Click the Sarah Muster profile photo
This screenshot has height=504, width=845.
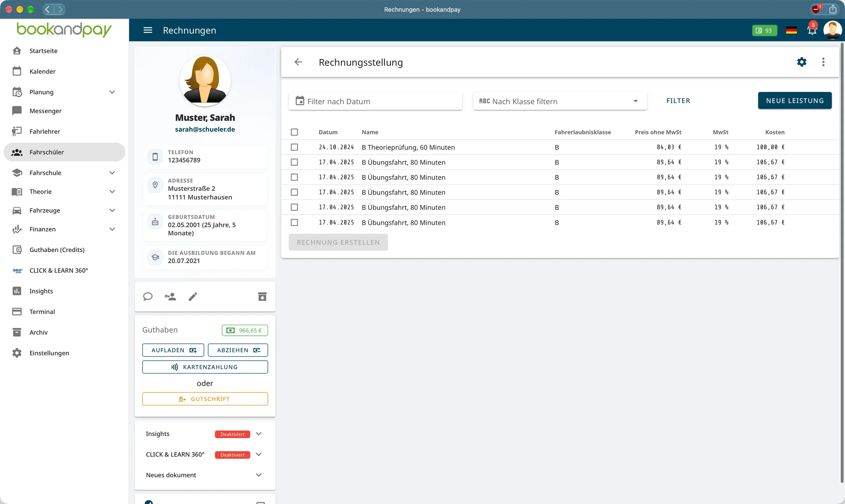point(205,81)
